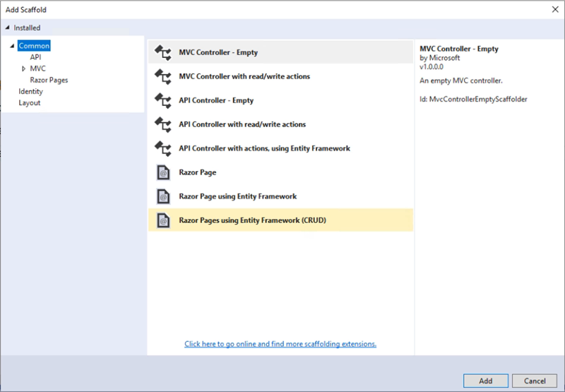Click the API Controller with read/write actions icon

163,124
